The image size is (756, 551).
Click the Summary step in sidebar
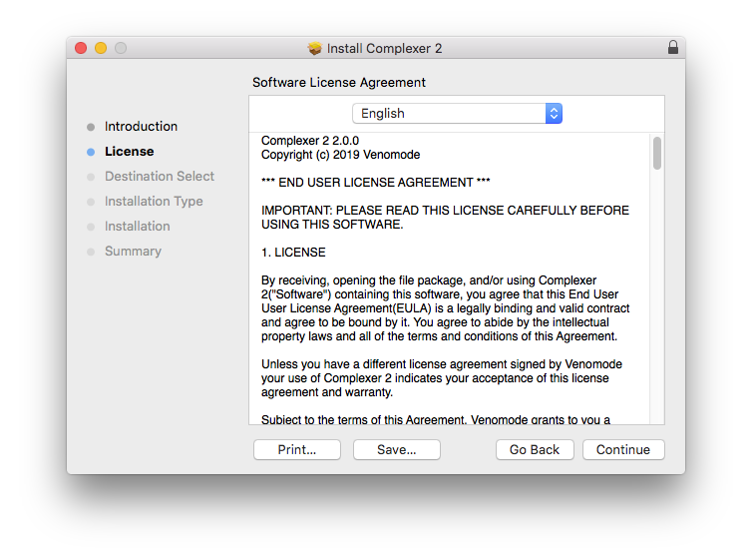pos(133,252)
